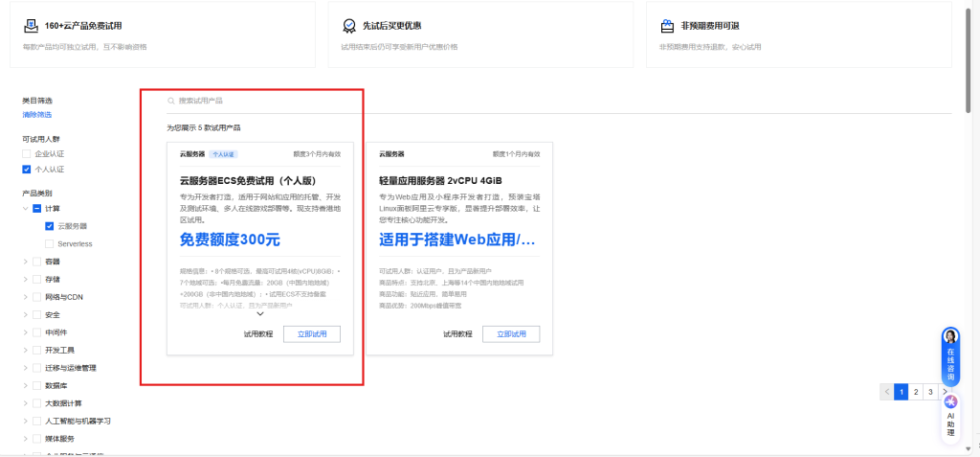Go to next page with right arrow

tap(945, 392)
